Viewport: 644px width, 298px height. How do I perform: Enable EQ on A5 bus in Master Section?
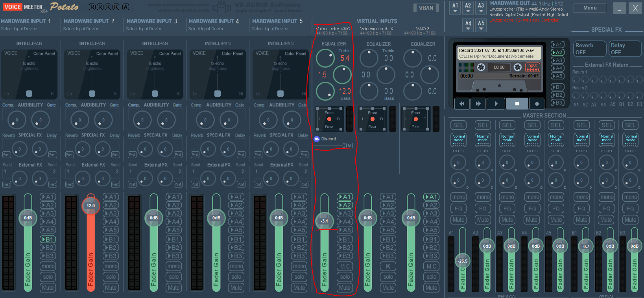coord(556,208)
